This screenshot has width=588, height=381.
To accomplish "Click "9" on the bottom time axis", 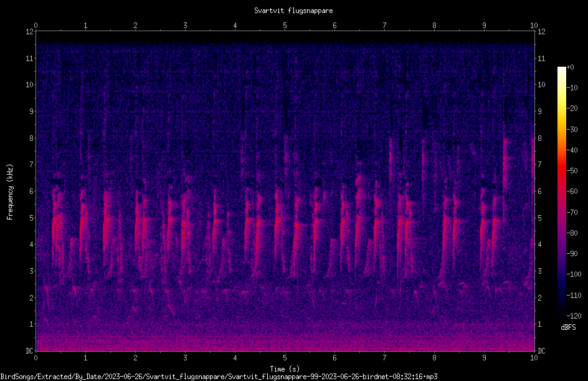I will pyautogui.click(x=484, y=358).
